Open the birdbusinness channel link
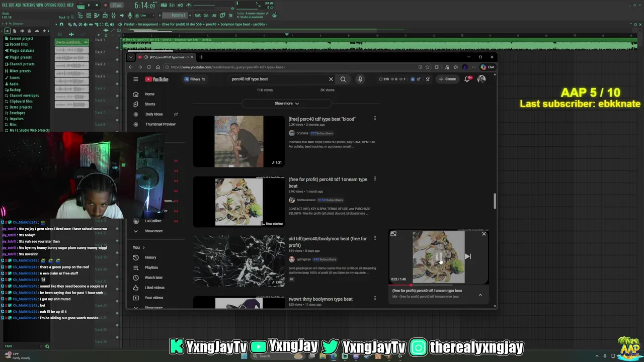 306,200
